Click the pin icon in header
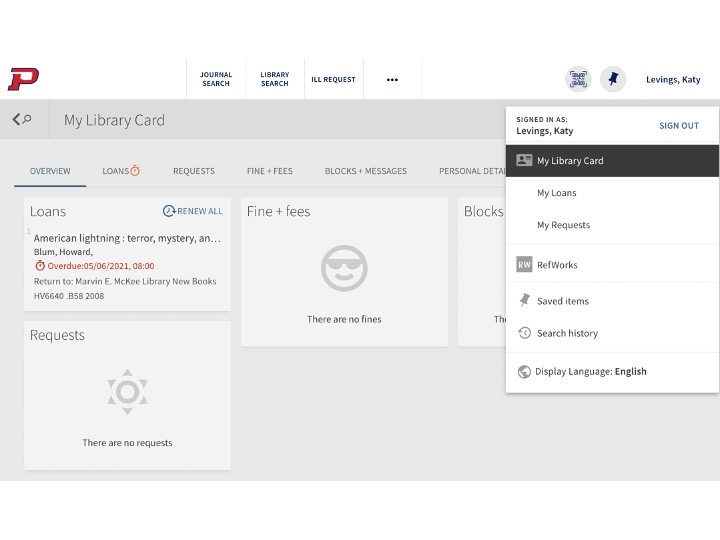Viewport: 720px width, 540px height. [x=612, y=79]
